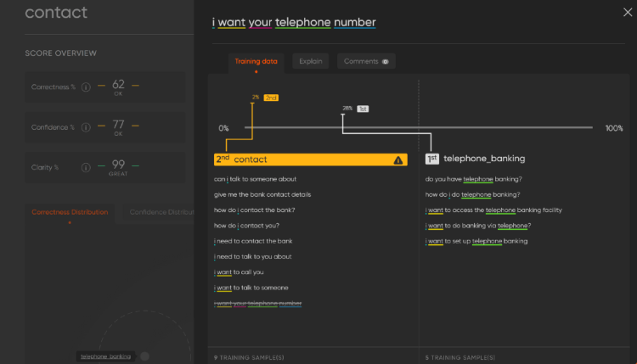This screenshot has width=637, height=364.
Task: Open the Confidence Distribution tab
Action: click(161, 212)
